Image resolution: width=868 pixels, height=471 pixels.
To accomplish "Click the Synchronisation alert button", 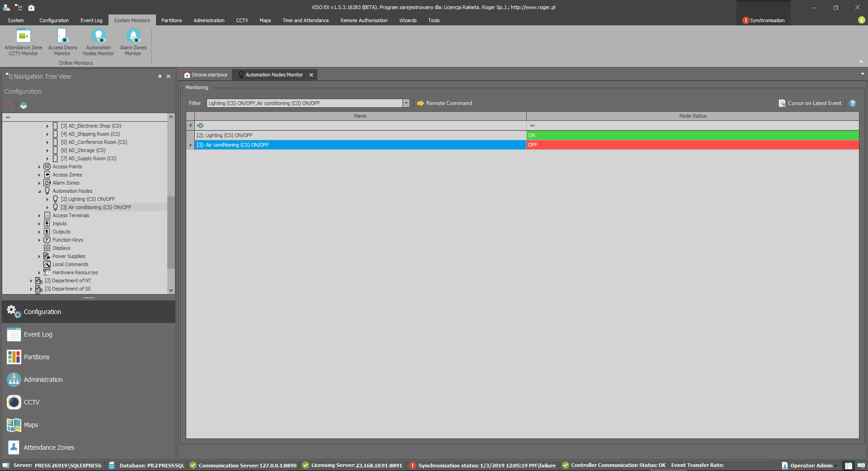I will click(764, 20).
